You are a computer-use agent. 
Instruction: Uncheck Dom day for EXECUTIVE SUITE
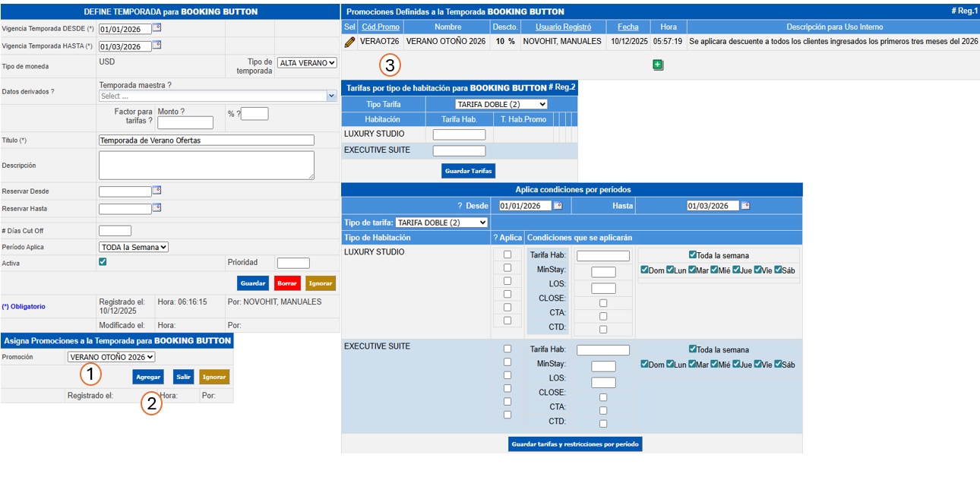(x=644, y=365)
